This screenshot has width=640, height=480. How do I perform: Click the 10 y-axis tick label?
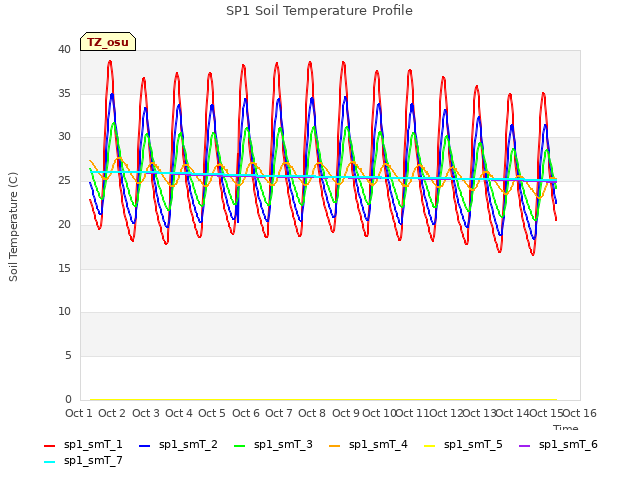[64, 312]
